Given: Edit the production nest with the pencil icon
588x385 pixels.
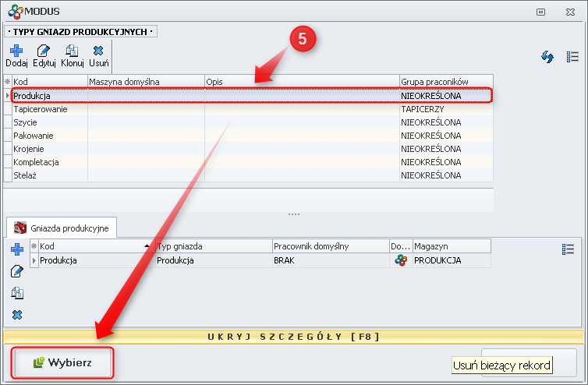Looking at the screenshot, I should point(17,271).
